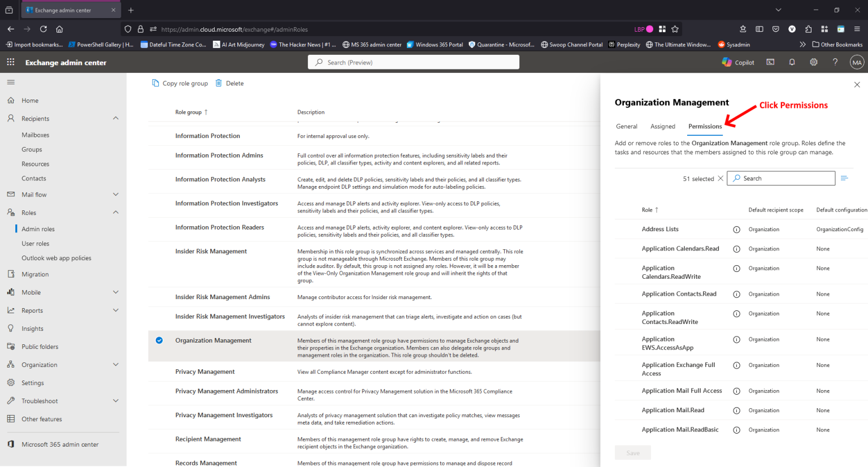Image resolution: width=868 pixels, height=467 pixels.
Task: Show info for Application Calendars.Read role
Action: coord(736,249)
